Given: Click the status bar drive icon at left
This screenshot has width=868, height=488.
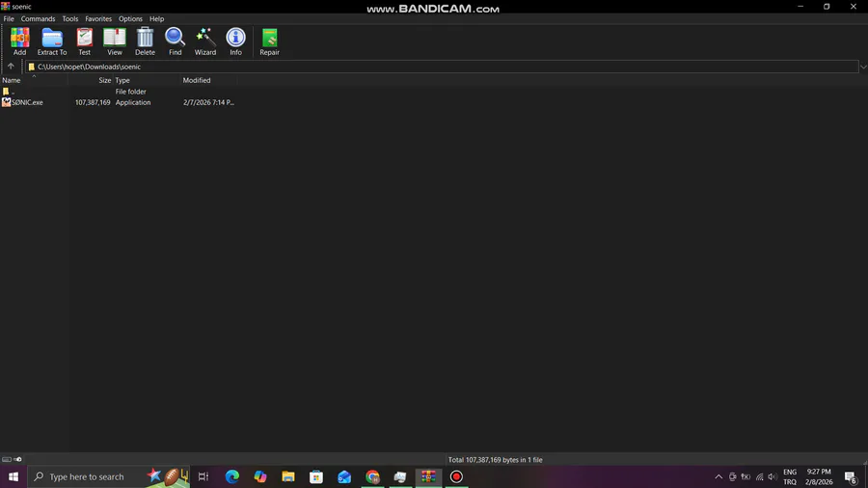Looking at the screenshot, I should tap(7, 459).
